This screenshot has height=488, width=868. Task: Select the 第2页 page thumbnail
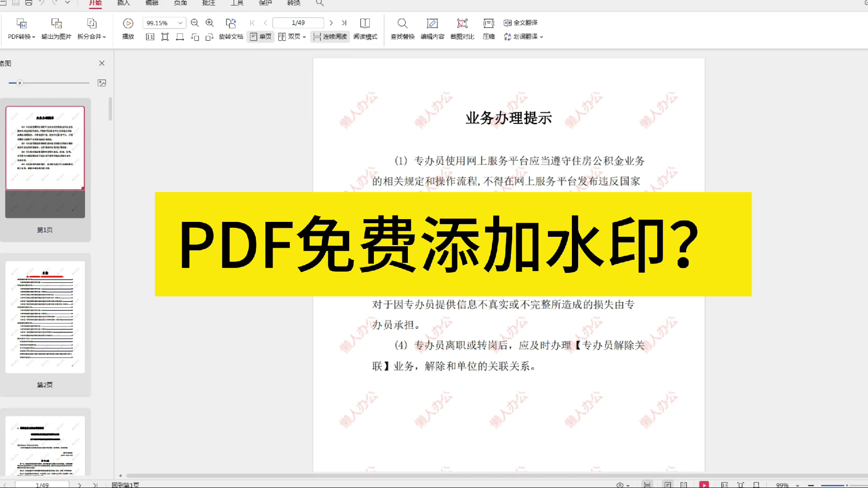pyautogui.click(x=45, y=317)
